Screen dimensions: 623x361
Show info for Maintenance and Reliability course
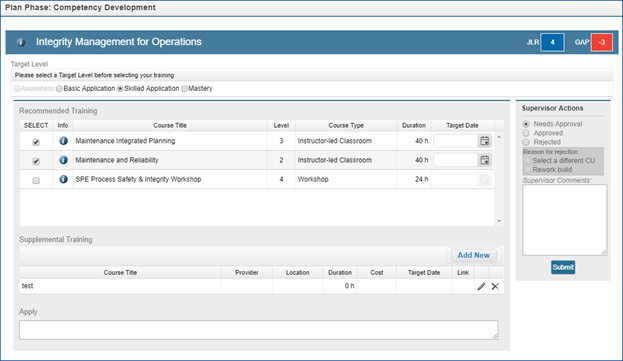pos(63,160)
